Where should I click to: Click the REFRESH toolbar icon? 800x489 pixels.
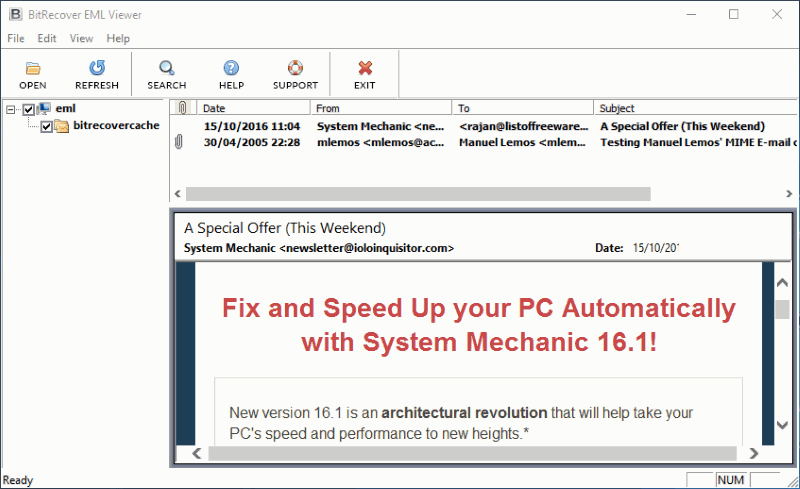[x=96, y=68]
